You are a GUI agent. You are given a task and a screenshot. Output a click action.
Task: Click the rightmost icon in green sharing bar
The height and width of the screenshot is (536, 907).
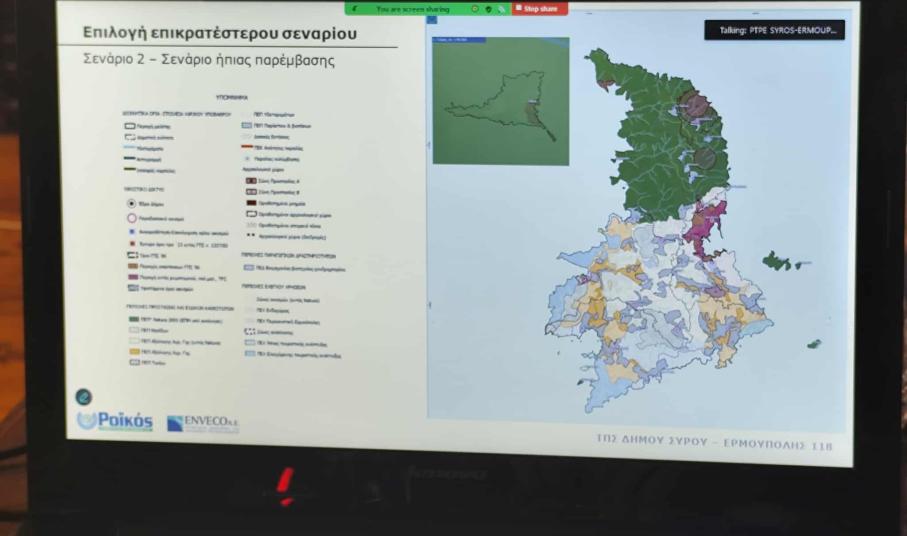coord(504,8)
